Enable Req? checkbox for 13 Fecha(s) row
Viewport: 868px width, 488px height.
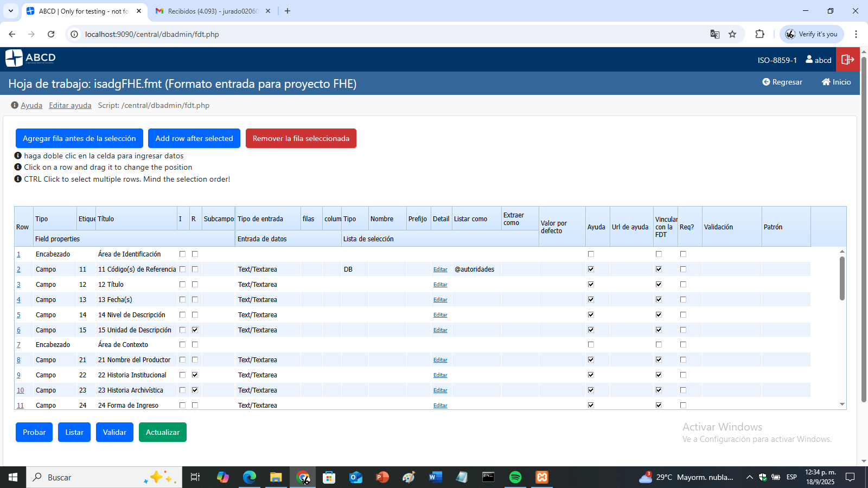(x=683, y=299)
